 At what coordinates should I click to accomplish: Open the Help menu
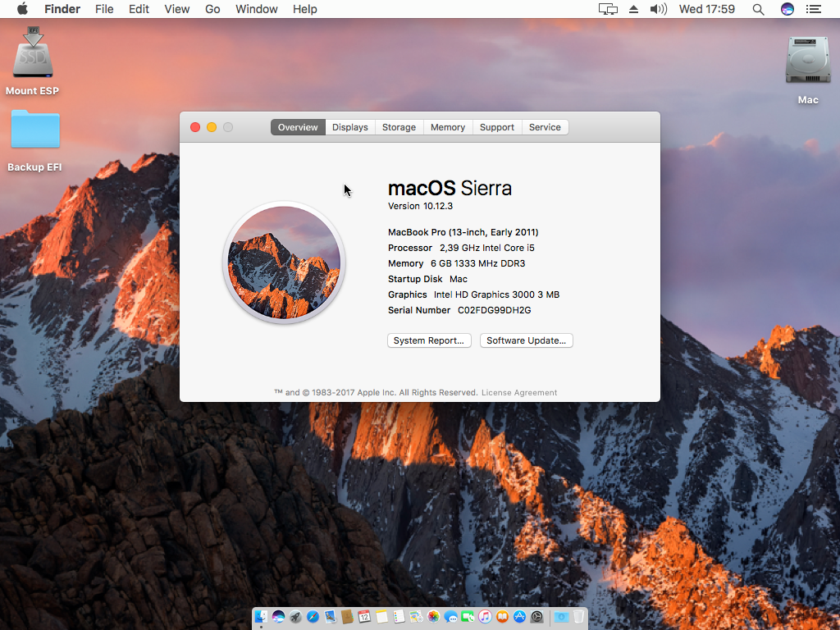[305, 9]
